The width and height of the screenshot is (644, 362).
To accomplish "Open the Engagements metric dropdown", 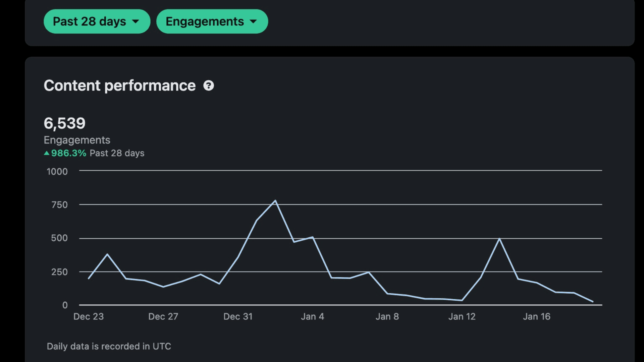I will point(212,21).
